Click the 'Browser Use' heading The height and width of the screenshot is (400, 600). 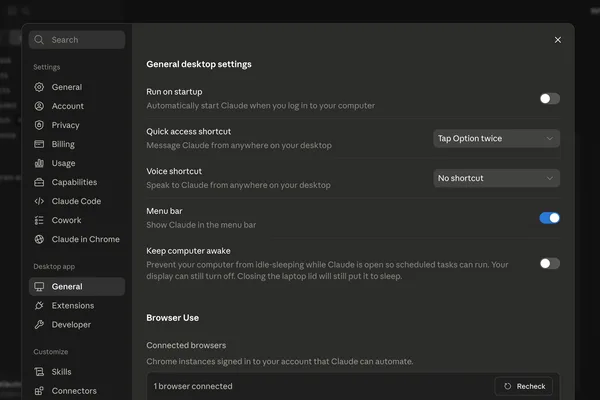click(173, 318)
